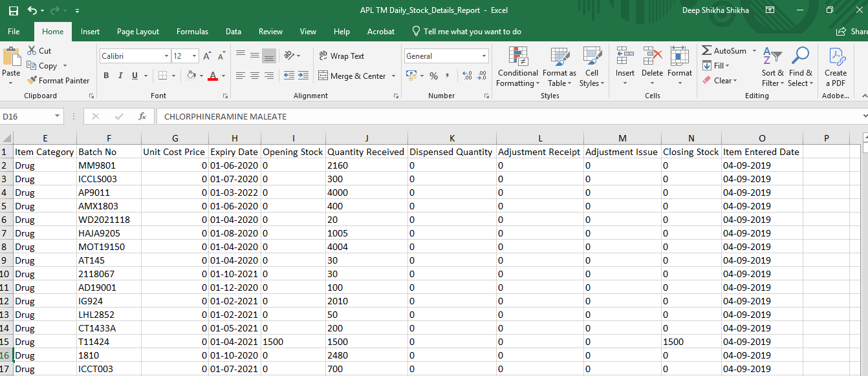
Task: Click the Cut scissors icon
Action: click(x=32, y=50)
